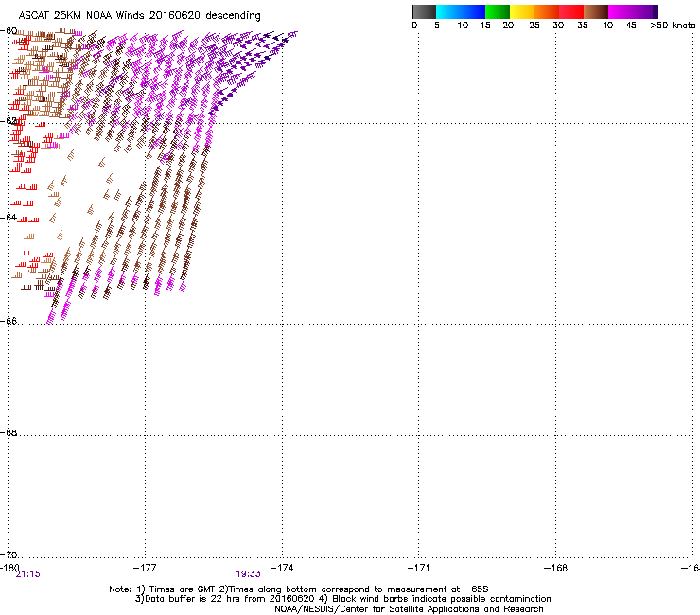Click the brown 35-40 knots legend segment

click(596, 11)
